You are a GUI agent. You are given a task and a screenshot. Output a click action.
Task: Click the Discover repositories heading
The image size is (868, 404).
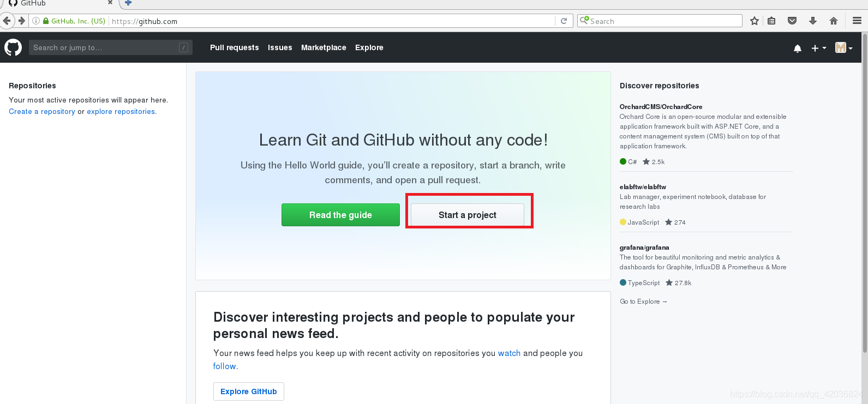click(x=659, y=86)
